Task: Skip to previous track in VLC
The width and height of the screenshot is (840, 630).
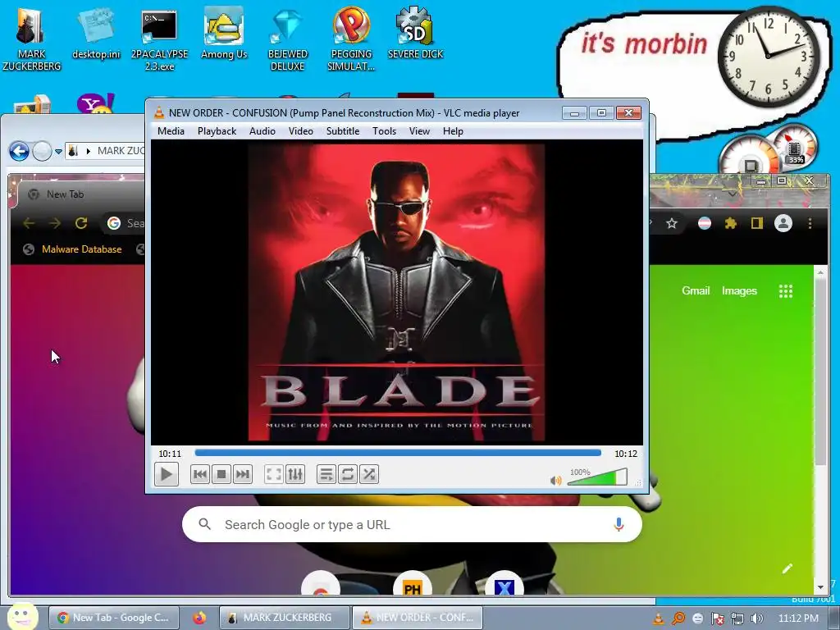Action: (x=200, y=474)
